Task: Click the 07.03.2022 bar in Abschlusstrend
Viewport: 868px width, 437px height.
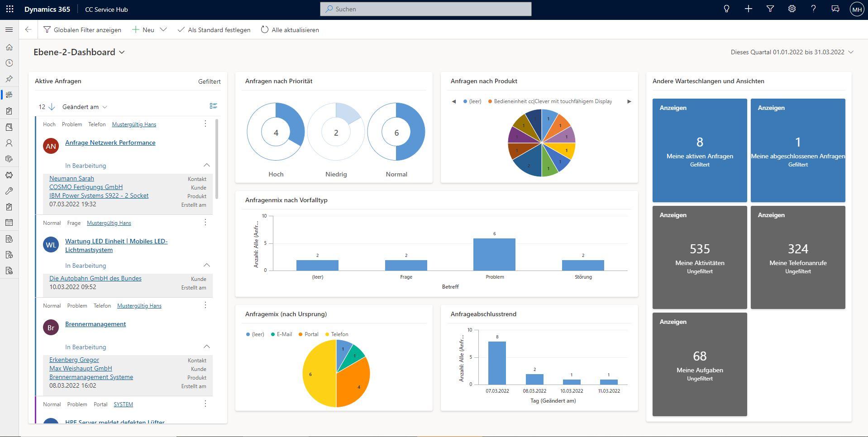Action: 497,363
